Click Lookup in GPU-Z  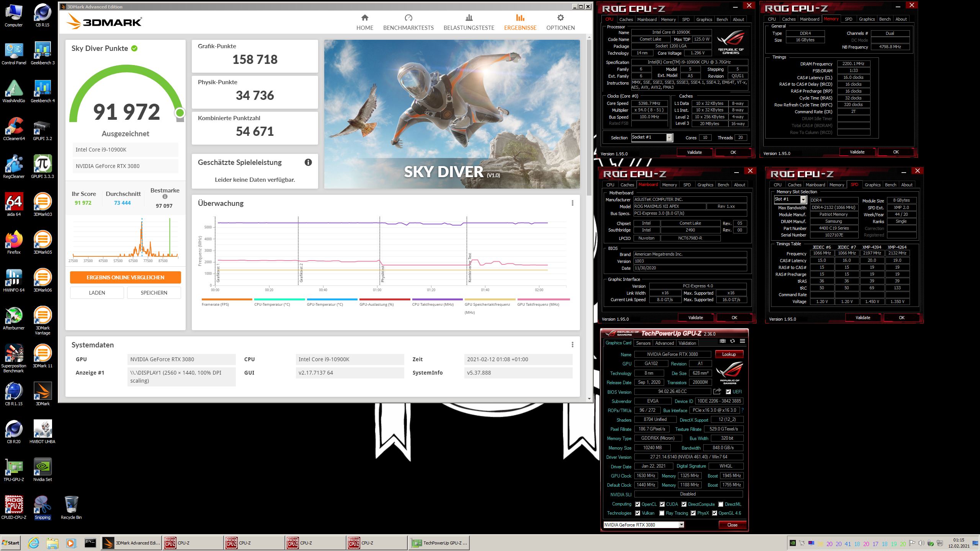[729, 354]
